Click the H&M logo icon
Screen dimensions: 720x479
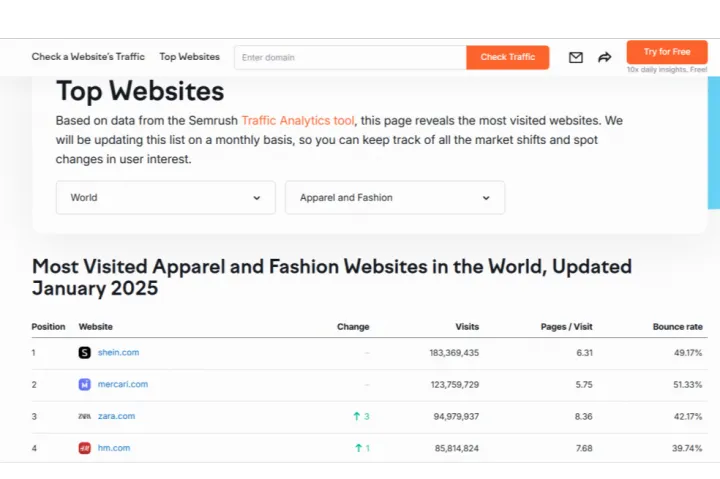click(84, 448)
